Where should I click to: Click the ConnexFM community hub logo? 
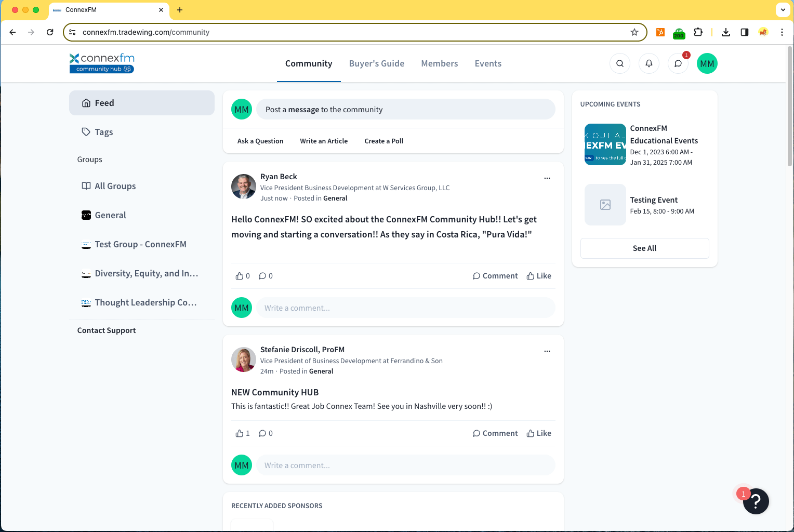102,63
